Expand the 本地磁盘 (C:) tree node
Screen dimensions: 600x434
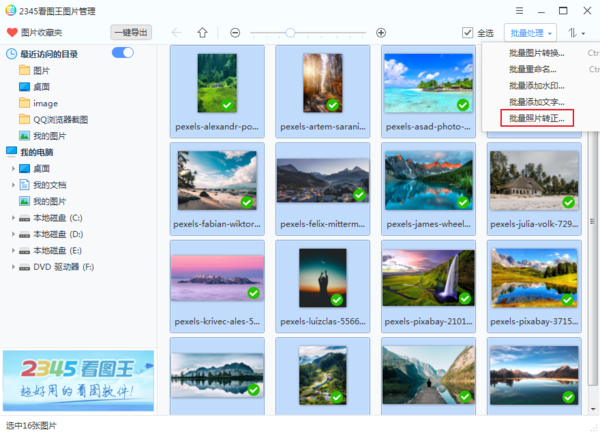[x=14, y=217]
